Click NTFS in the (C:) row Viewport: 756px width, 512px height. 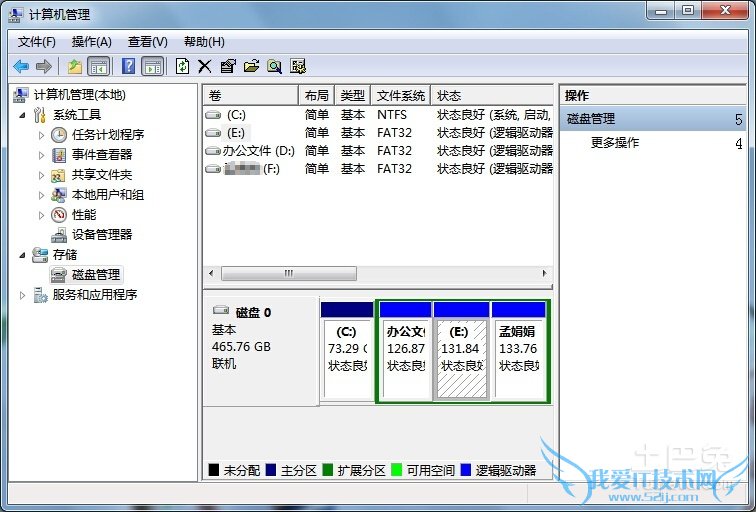tap(392, 115)
